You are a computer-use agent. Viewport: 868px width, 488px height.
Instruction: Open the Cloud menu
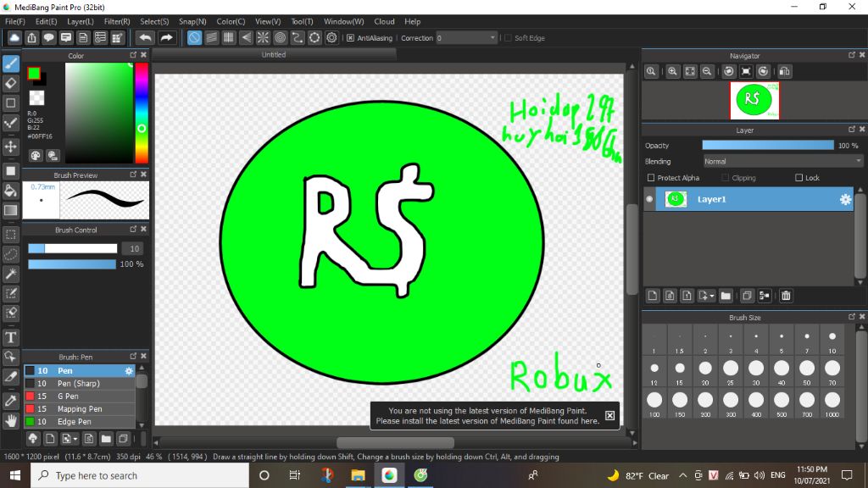(384, 21)
